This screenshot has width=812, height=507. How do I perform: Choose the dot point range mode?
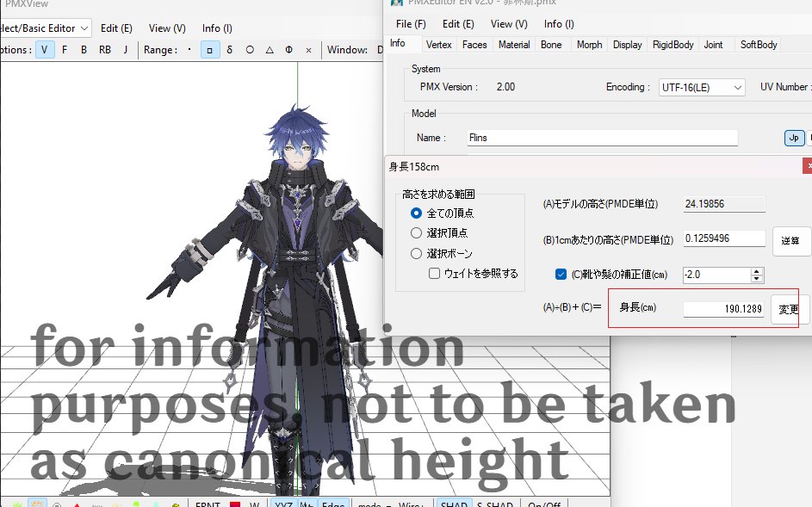coord(189,50)
